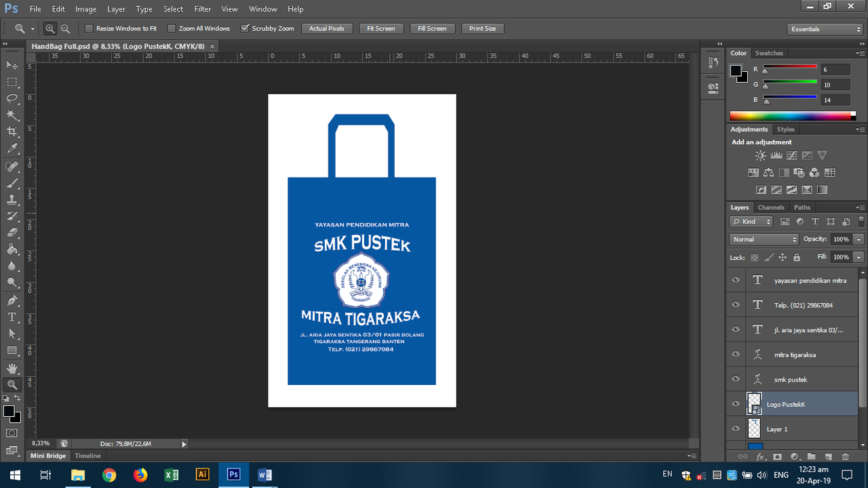This screenshot has width=868, height=488.
Task: Open the layer blend mode Normal dropdown
Action: (x=764, y=239)
